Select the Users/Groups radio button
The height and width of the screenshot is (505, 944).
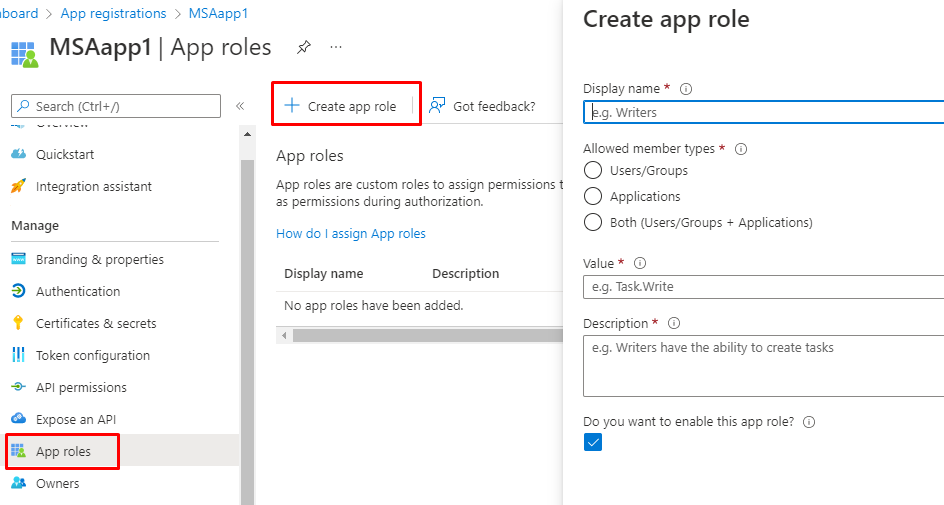click(593, 171)
